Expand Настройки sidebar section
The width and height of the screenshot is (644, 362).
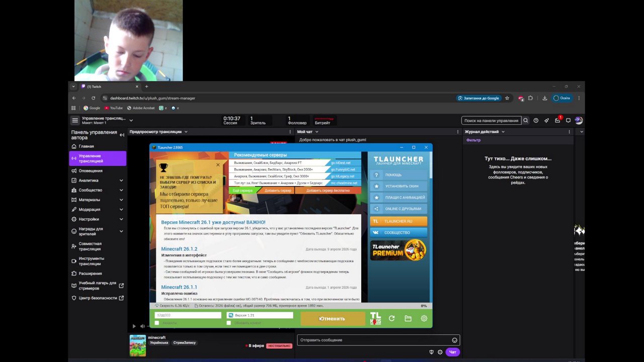coord(121,219)
